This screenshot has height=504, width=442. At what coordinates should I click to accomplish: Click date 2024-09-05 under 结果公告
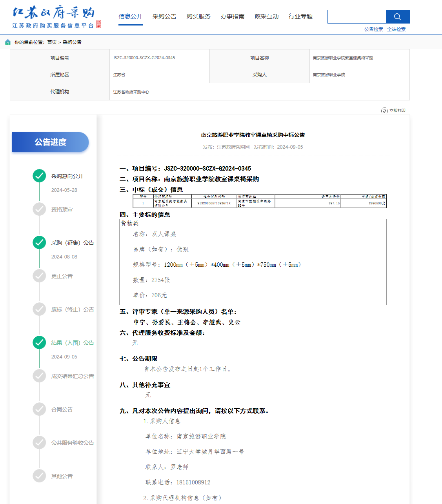point(64,357)
